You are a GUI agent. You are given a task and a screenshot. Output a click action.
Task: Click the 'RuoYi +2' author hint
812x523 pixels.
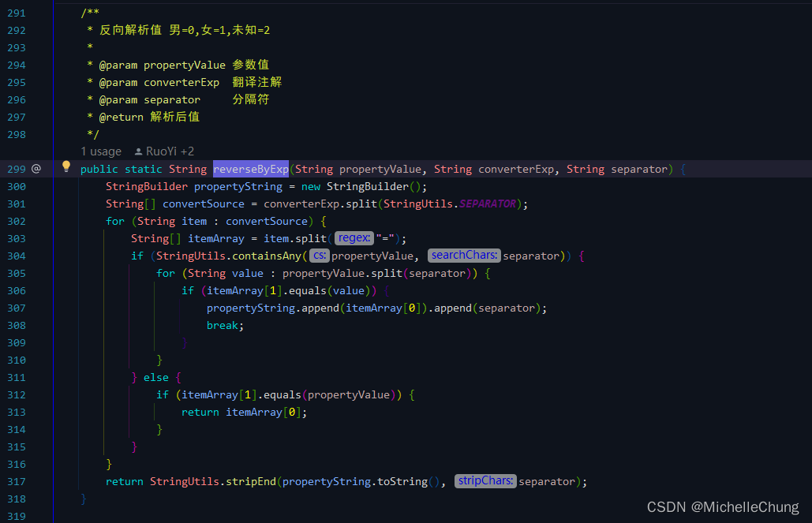(170, 151)
